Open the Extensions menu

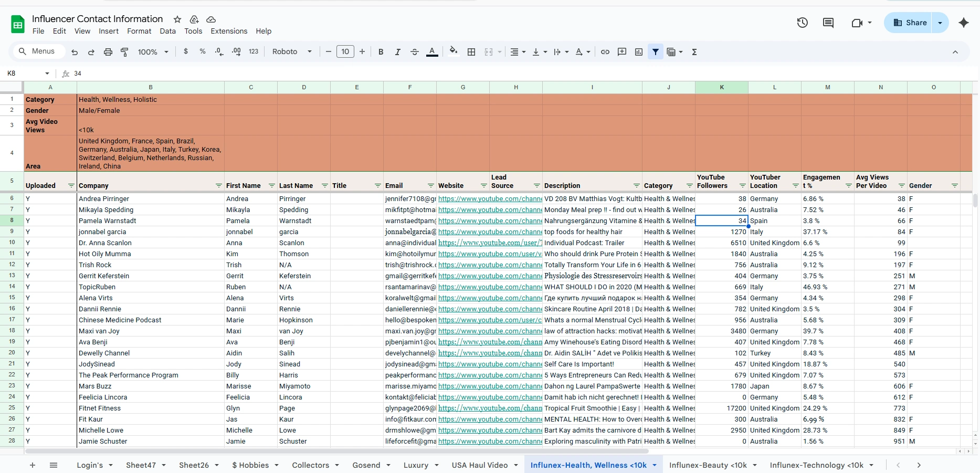click(229, 31)
